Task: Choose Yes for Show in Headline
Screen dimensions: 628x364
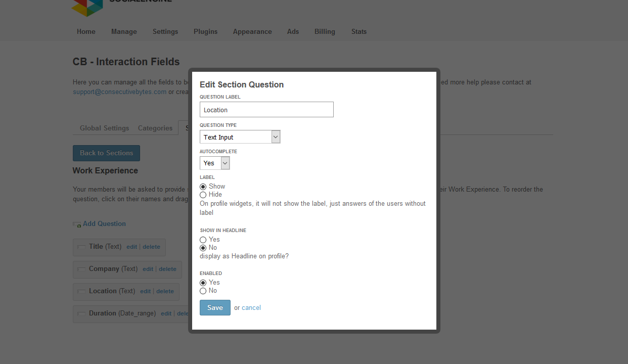Action: [203, 240]
